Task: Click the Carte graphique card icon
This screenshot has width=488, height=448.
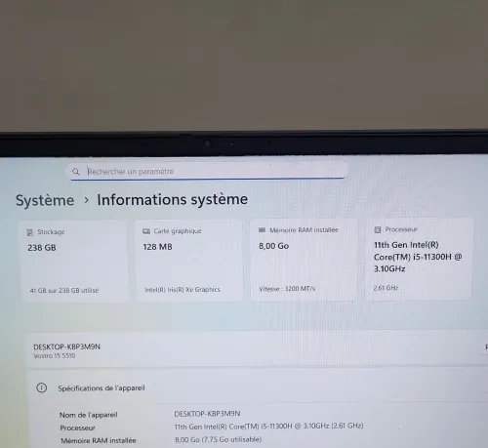Action: [x=146, y=231]
